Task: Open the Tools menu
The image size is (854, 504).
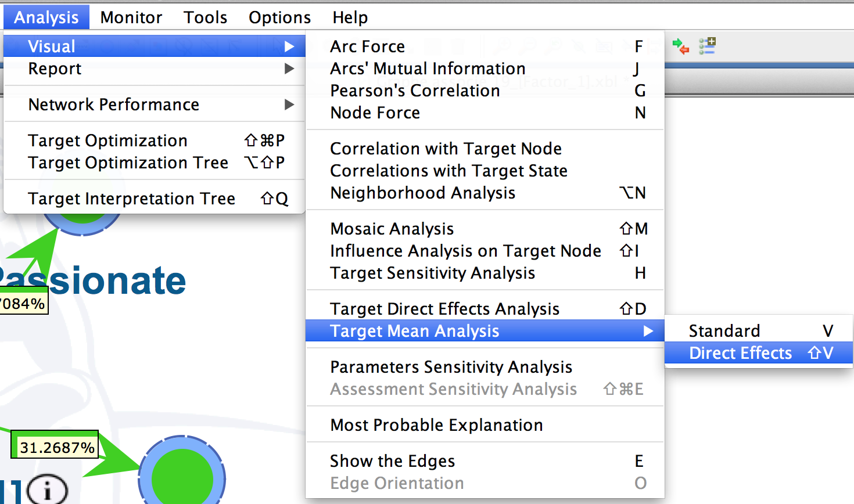Action: click(x=206, y=17)
